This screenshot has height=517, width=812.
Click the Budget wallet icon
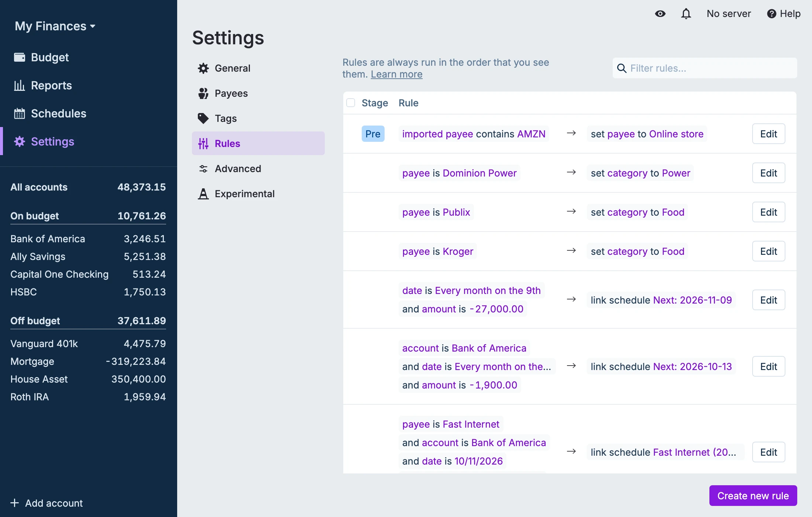coord(20,57)
